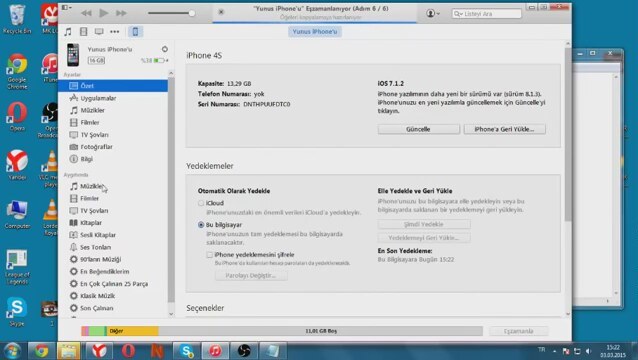Cancel sync with the X button
This screenshot has height=360, width=638.
[221, 12]
